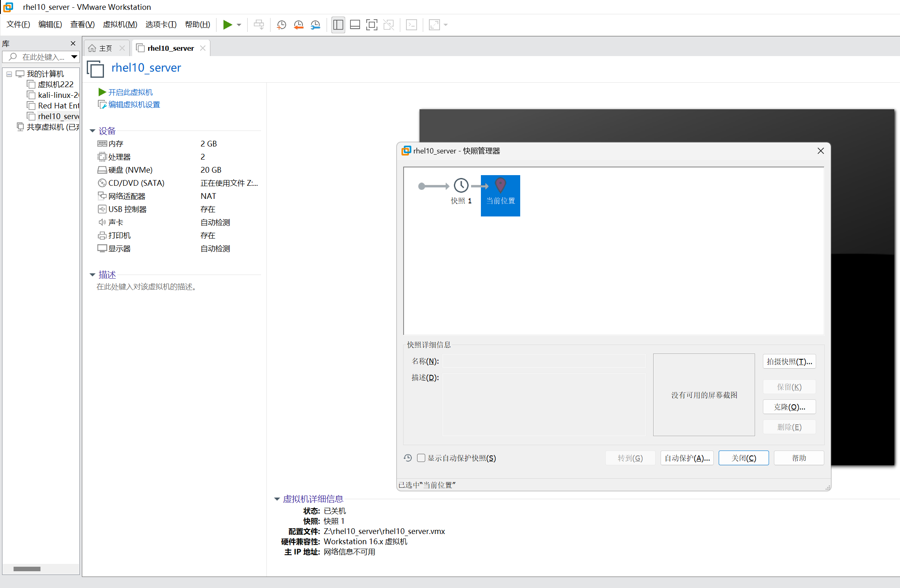Viewport: 900px width, 588px height.
Task: Open the stretch display dropdown arrow
Action: click(446, 25)
